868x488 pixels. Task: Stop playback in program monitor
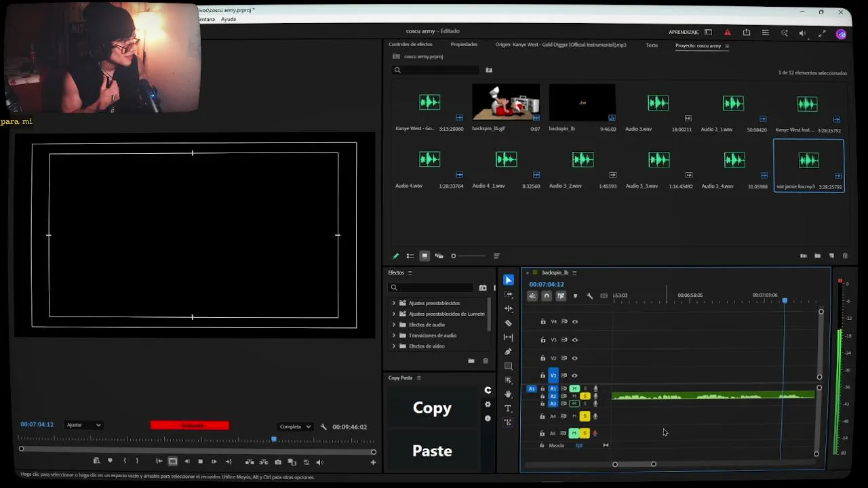pyautogui.click(x=200, y=462)
